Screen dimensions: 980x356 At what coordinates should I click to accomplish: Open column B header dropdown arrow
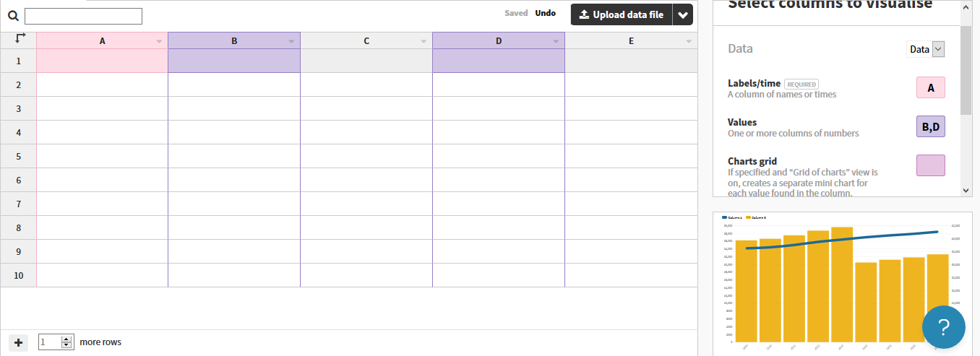coord(291,42)
